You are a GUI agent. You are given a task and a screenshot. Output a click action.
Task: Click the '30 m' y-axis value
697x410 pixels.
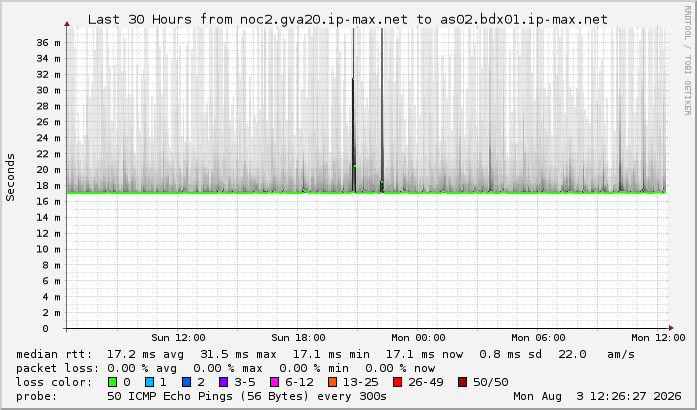point(48,90)
